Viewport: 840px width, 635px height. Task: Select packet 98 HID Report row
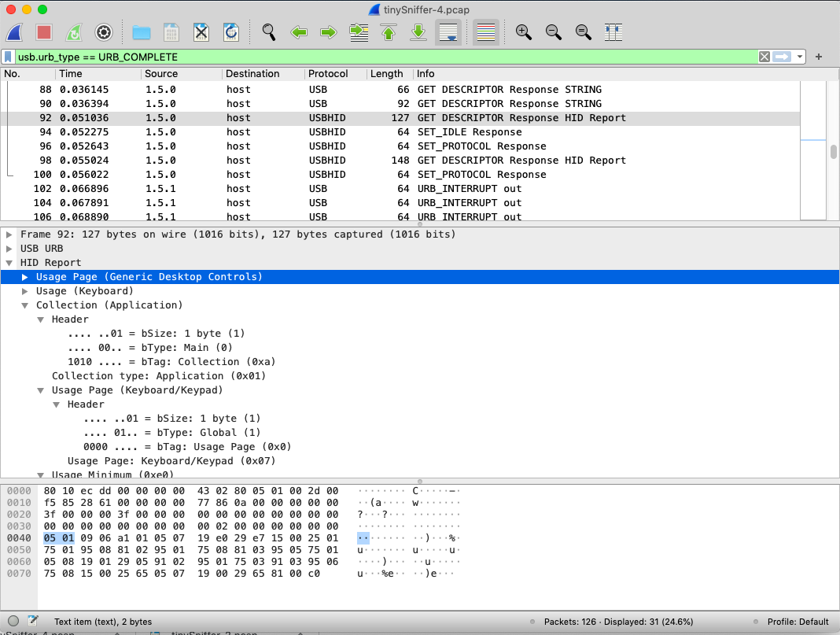point(400,161)
